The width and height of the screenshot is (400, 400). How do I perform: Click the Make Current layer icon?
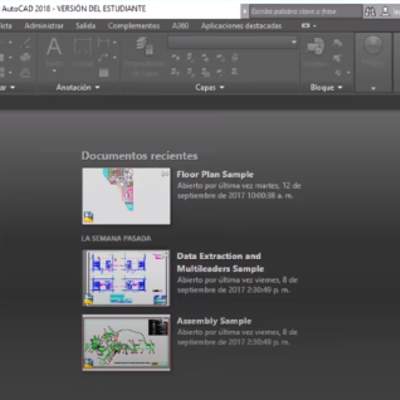pyautogui.click(x=235, y=58)
